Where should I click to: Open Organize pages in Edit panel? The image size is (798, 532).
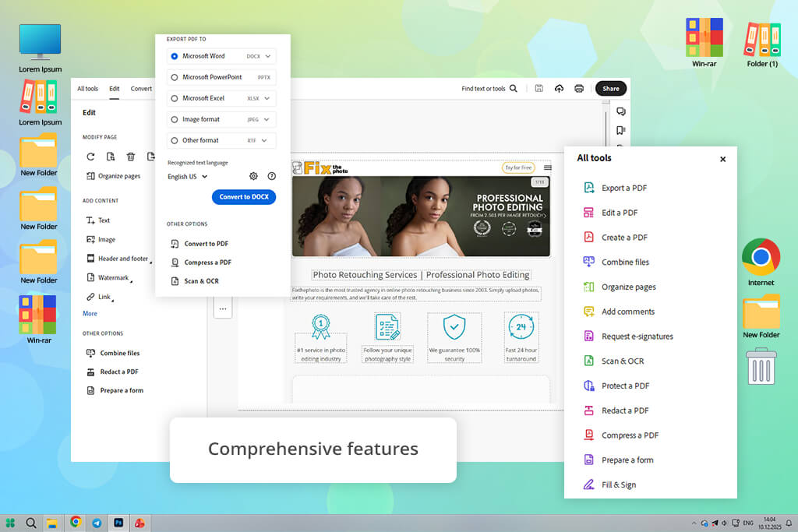tap(114, 176)
